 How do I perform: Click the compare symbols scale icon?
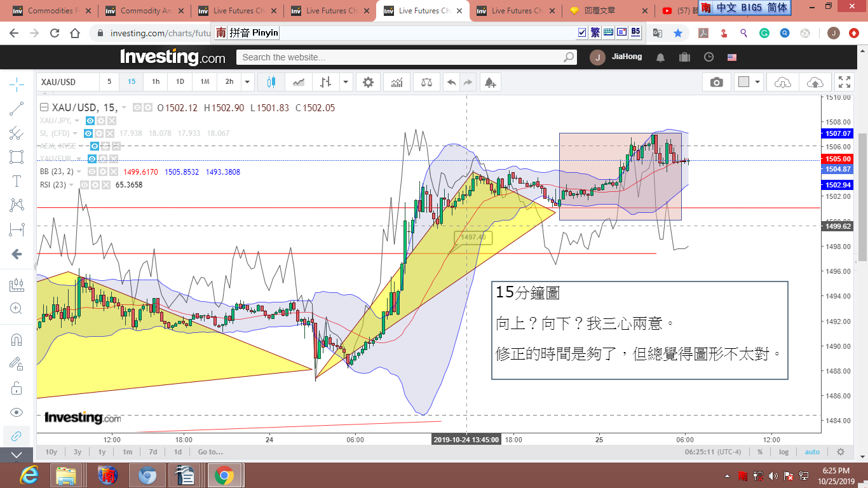[426, 82]
